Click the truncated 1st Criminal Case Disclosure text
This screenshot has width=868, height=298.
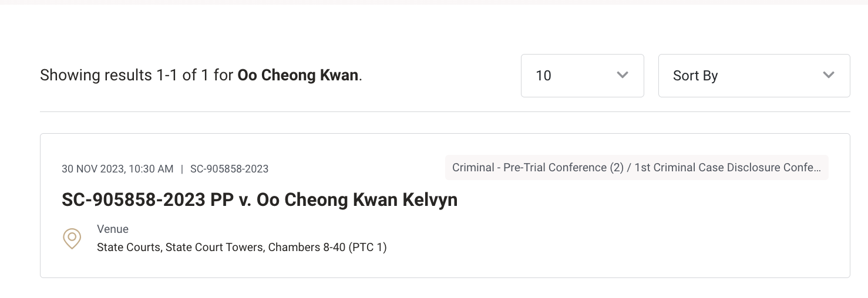(728, 167)
